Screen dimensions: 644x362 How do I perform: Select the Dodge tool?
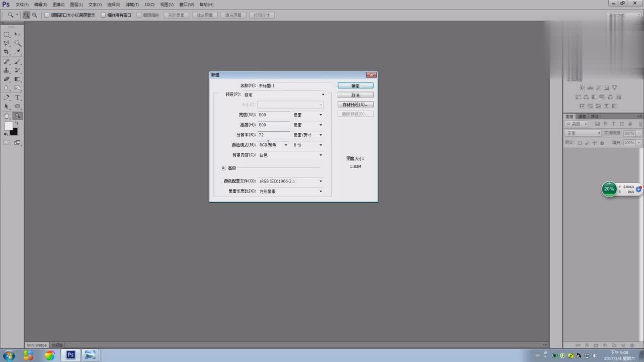(x=18, y=88)
